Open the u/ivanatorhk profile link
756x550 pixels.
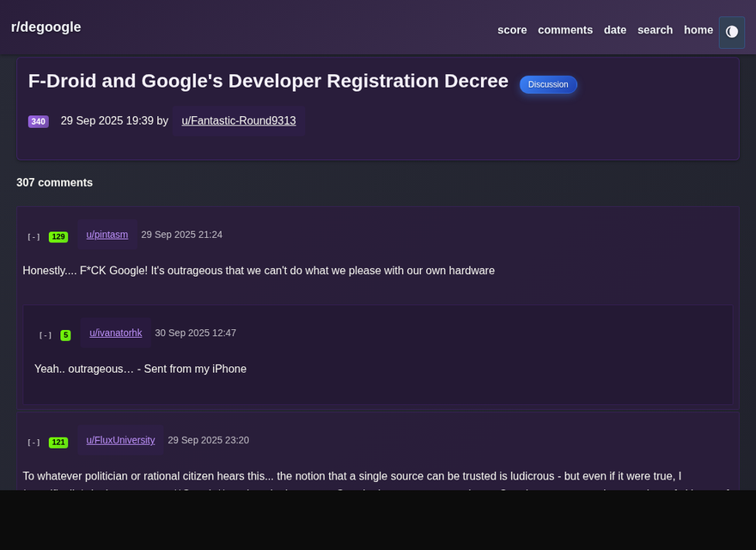[116, 333]
